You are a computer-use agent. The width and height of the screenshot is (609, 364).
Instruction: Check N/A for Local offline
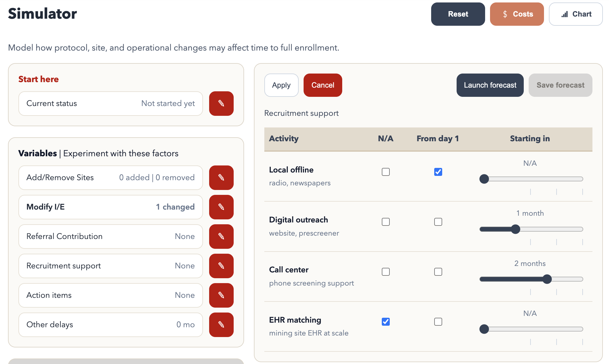[386, 172]
